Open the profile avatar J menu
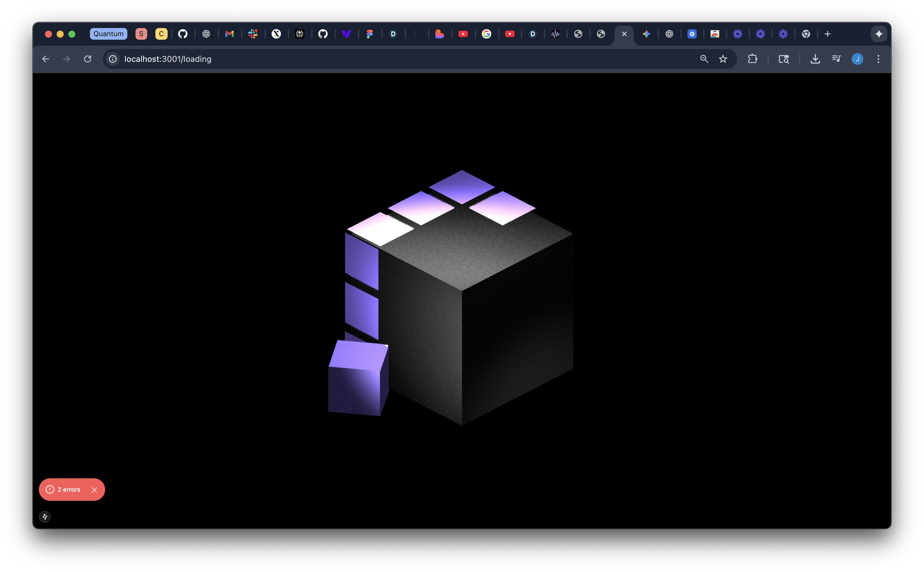Viewport: 924px width, 572px height. tap(857, 59)
